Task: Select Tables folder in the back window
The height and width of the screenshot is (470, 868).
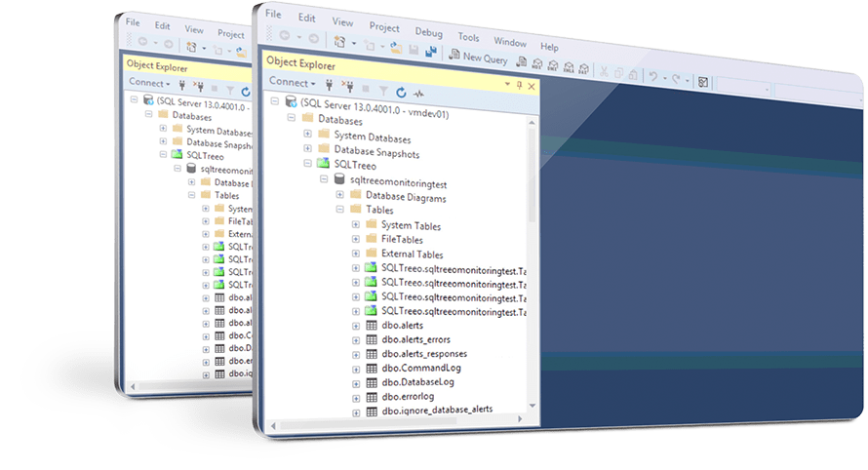Action: 226,195
